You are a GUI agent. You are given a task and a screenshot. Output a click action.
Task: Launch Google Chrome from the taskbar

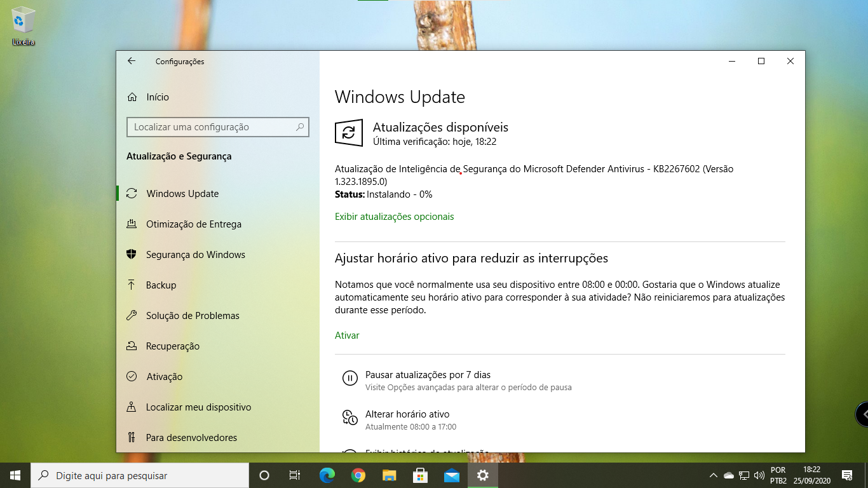358,475
